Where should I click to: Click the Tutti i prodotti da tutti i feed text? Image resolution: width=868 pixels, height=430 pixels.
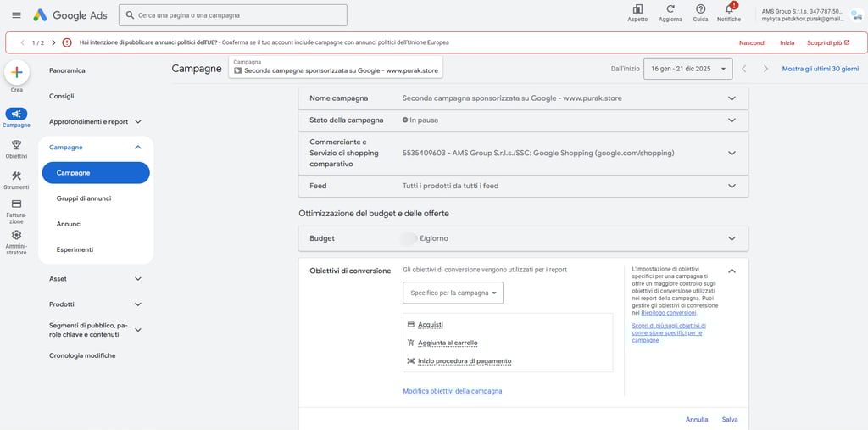click(x=451, y=187)
